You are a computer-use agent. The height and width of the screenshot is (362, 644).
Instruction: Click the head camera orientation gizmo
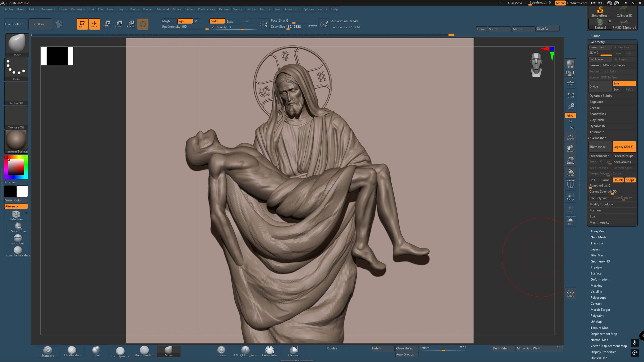536,65
